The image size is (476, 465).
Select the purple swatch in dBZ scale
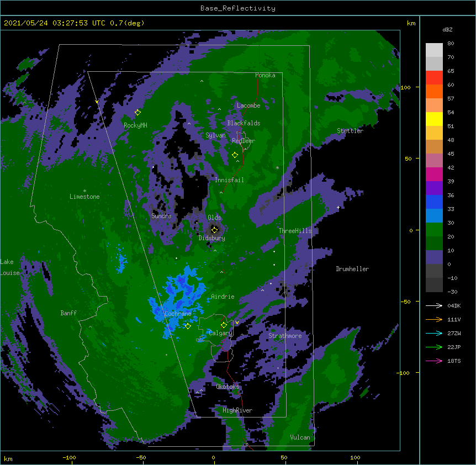pyautogui.click(x=434, y=188)
